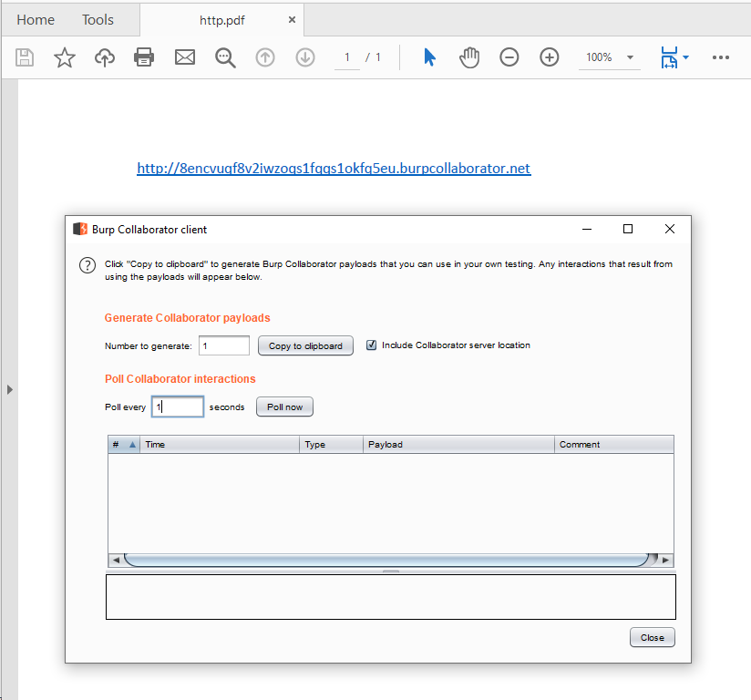Click the scrollbar left arrow
The image size is (751, 700).
[x=116, y=560]
